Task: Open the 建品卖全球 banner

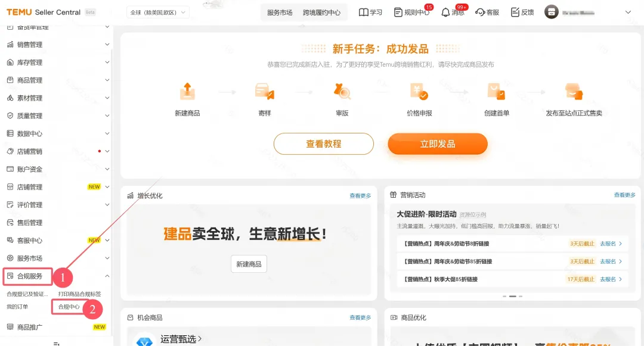Action: coord(249,250)
